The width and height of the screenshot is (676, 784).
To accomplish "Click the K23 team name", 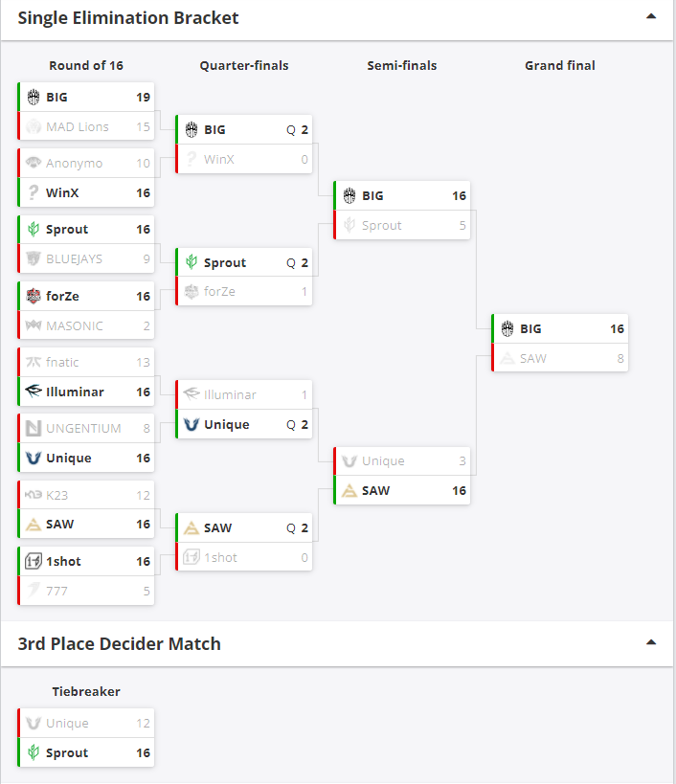I will 57,495.
